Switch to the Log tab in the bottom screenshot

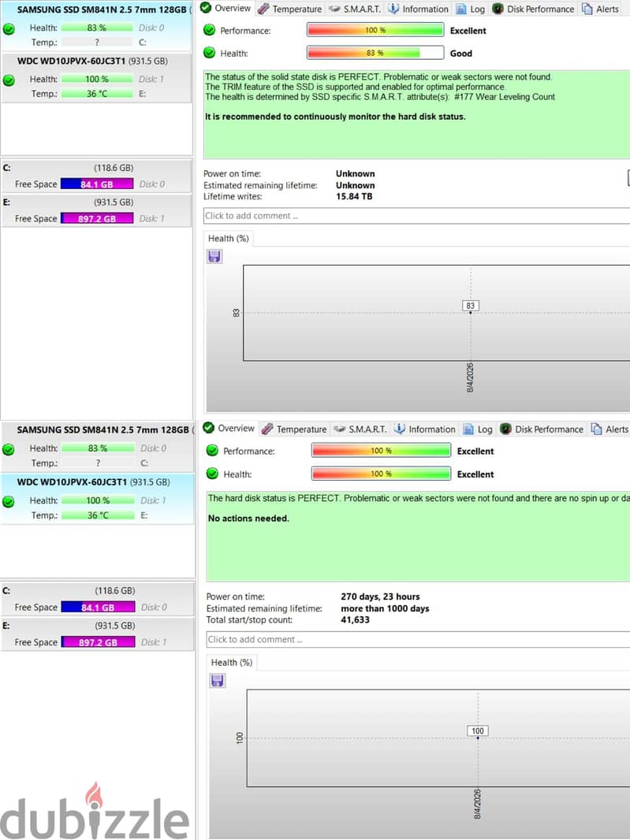click(x=478, y=429)
